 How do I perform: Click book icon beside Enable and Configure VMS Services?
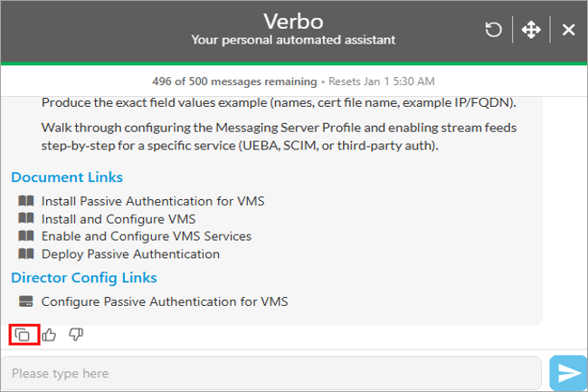tap(25, 236)
